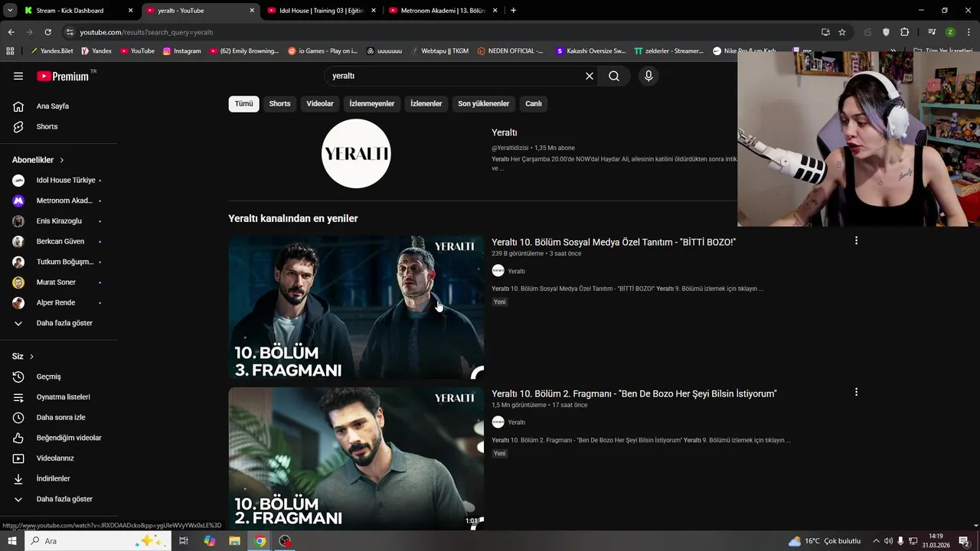Screen dimensions: 980x551
Task: Open Berkcan Güven subscription channel
Action: pos(59,242)
